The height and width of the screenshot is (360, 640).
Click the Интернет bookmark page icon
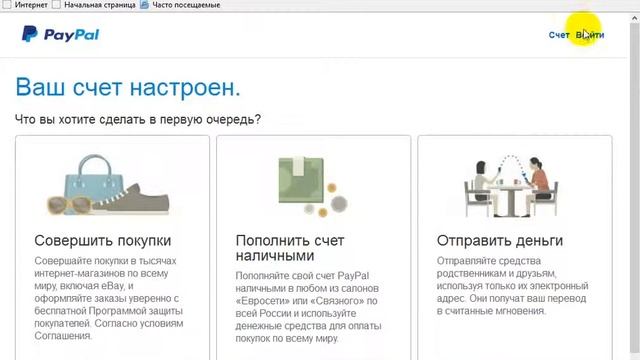tap(7, 5)
